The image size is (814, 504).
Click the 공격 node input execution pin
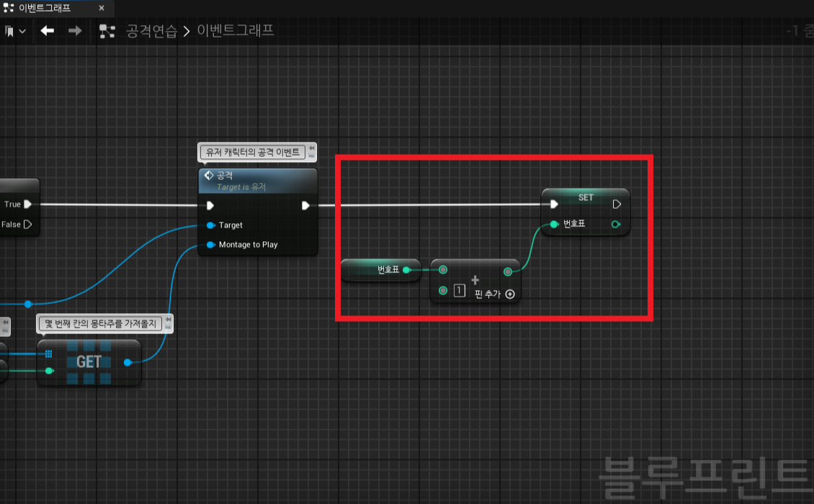210,205
